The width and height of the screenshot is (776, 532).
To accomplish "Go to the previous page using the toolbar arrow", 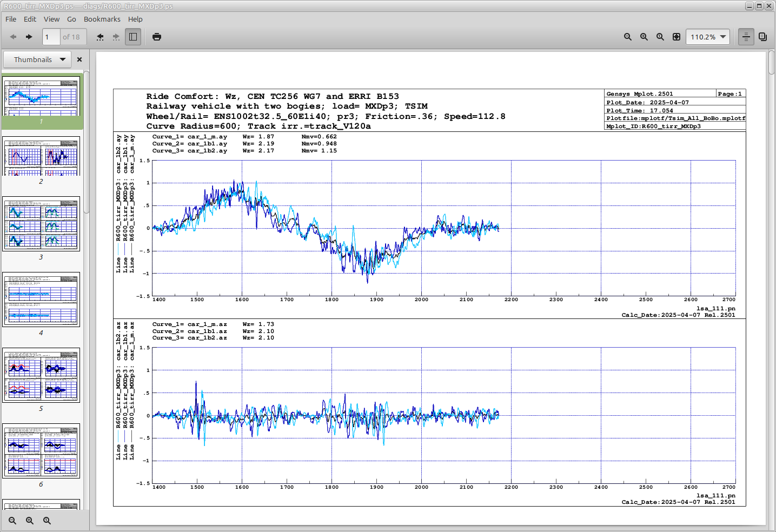I will point(13,37).
